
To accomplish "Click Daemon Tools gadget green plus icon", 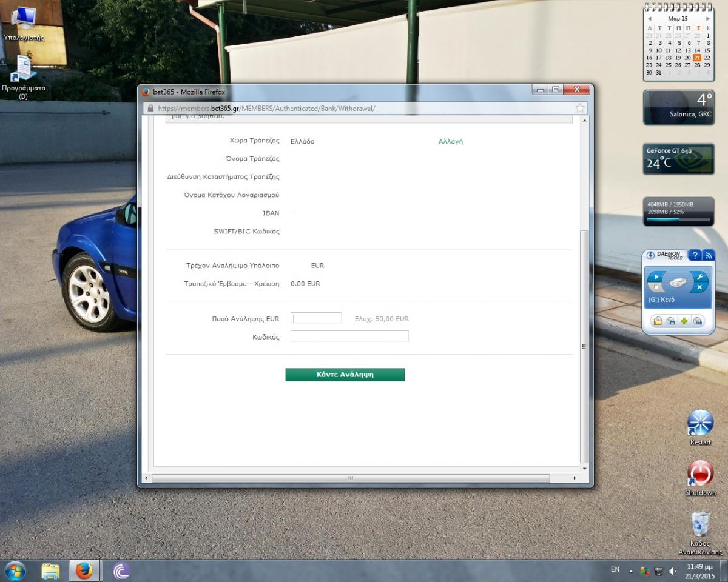I will click(684, 321).
